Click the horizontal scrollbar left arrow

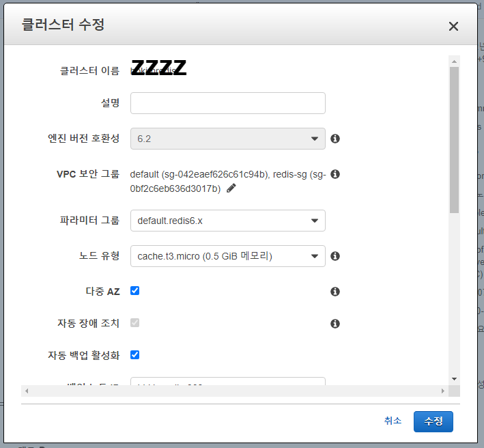coord(27,391)
